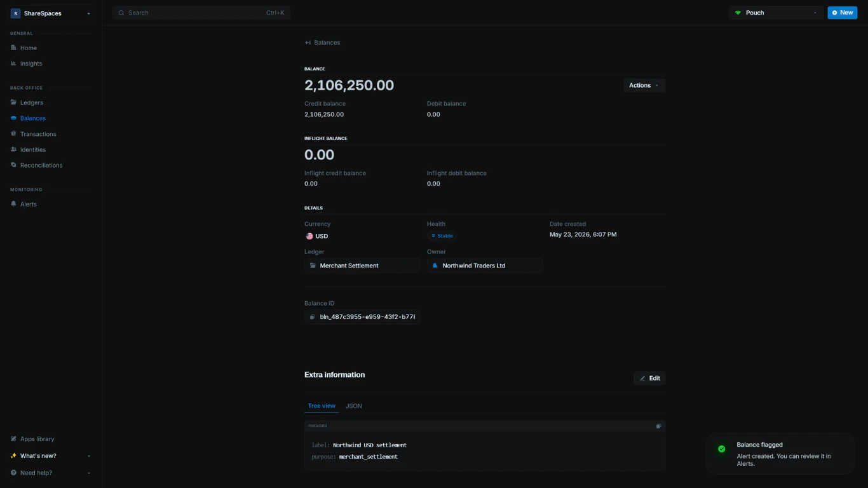Click the back arrow icon
The height and width of the screenshot is (488, 868).
click(308, 43)
